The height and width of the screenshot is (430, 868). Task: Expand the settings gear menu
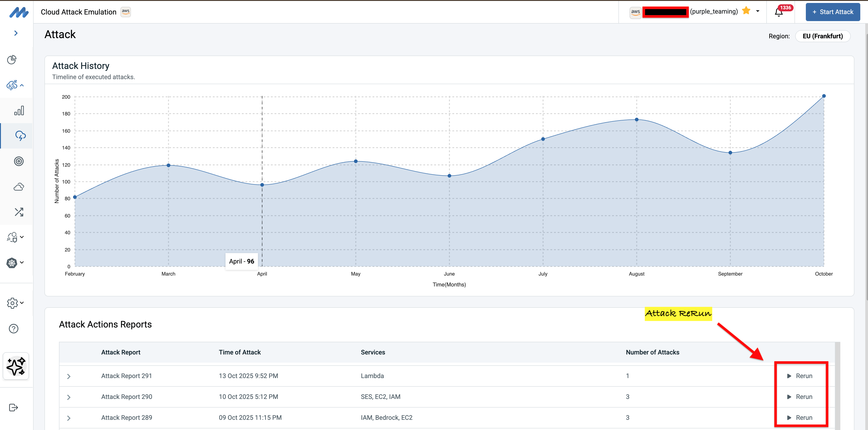[15, 303]
